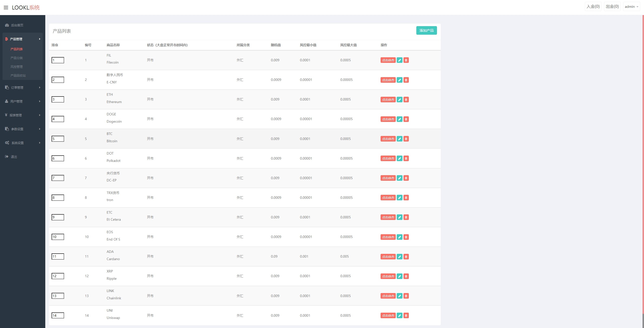The image size is (644, 328).
Task: Delete the Dogecoin product via trash icon
Action: [406, 119]
